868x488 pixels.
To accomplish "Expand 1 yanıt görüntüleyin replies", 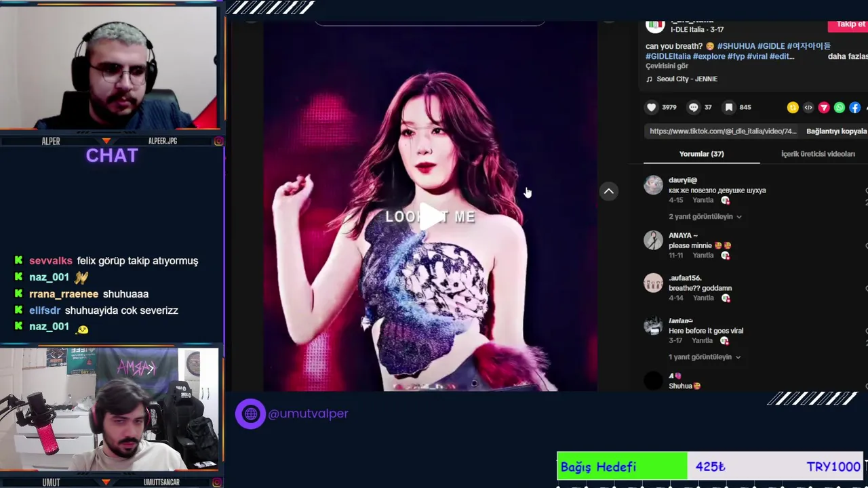I will click(705, 357).
